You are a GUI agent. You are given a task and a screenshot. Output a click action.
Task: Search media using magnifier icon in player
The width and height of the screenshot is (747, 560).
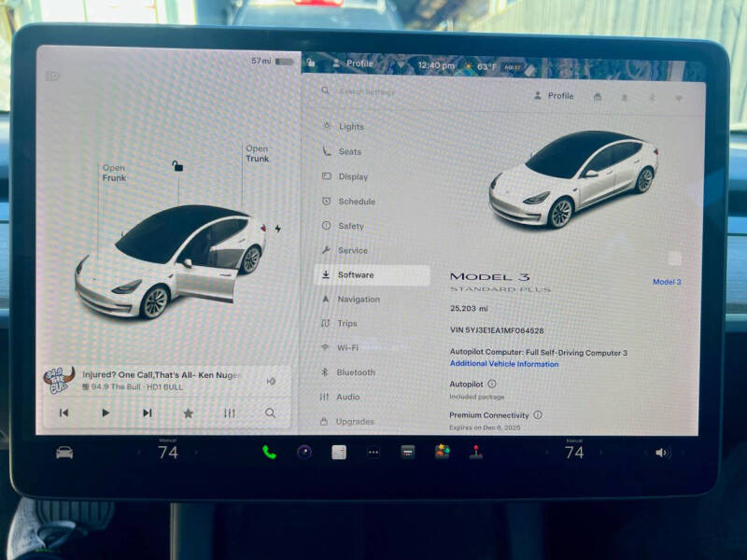click(x=270, y=413)
